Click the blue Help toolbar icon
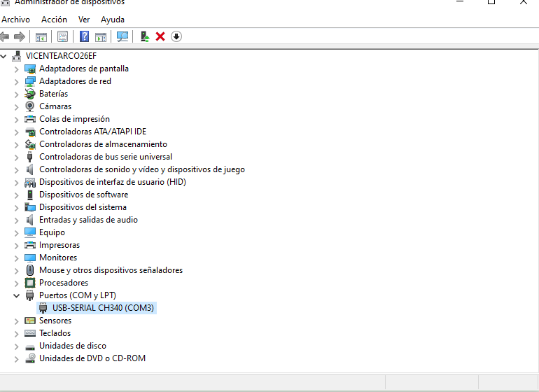 84,36
